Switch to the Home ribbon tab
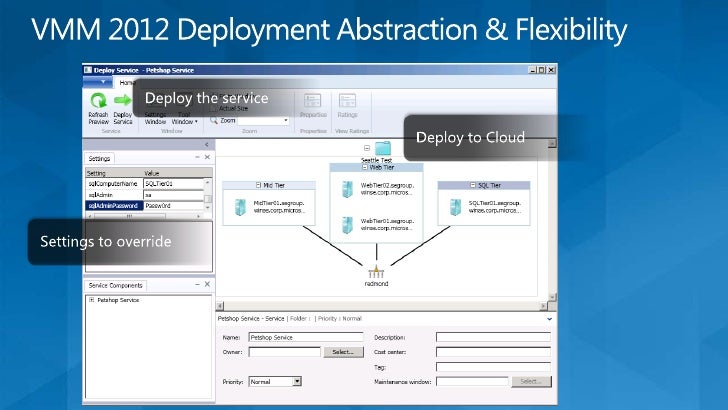 (x=125, y=83)
